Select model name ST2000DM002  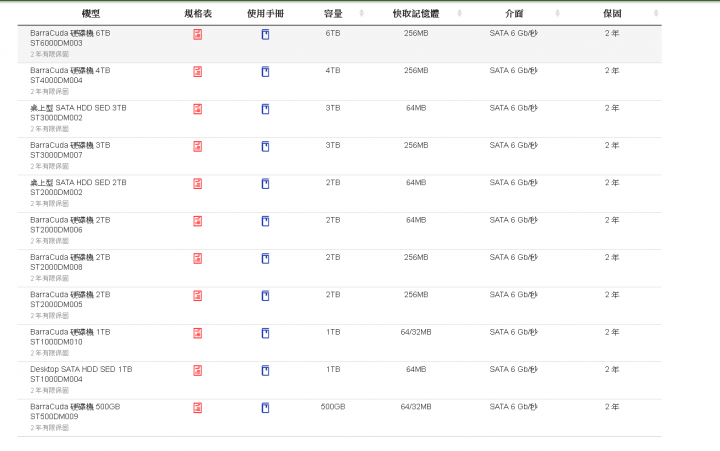[x=56, y=192]
